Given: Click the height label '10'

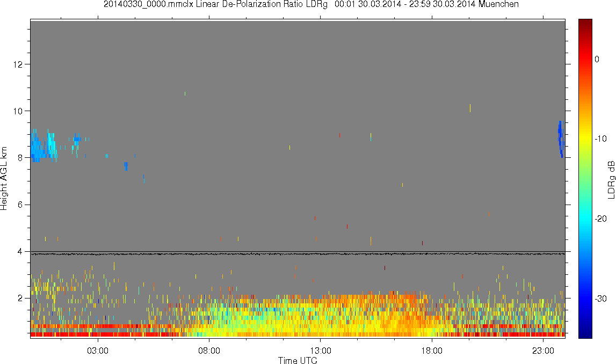Looking at the screenshot, I should coord(18,111).
